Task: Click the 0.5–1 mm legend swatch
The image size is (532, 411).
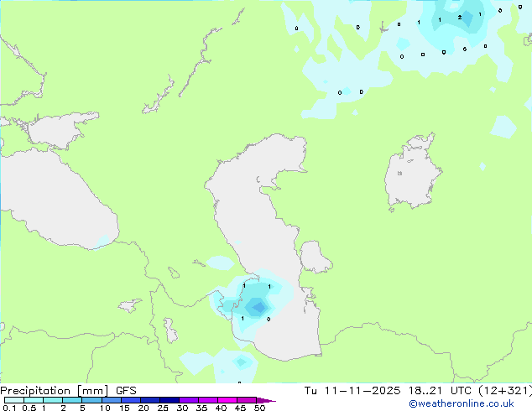Action: [34, 400]
